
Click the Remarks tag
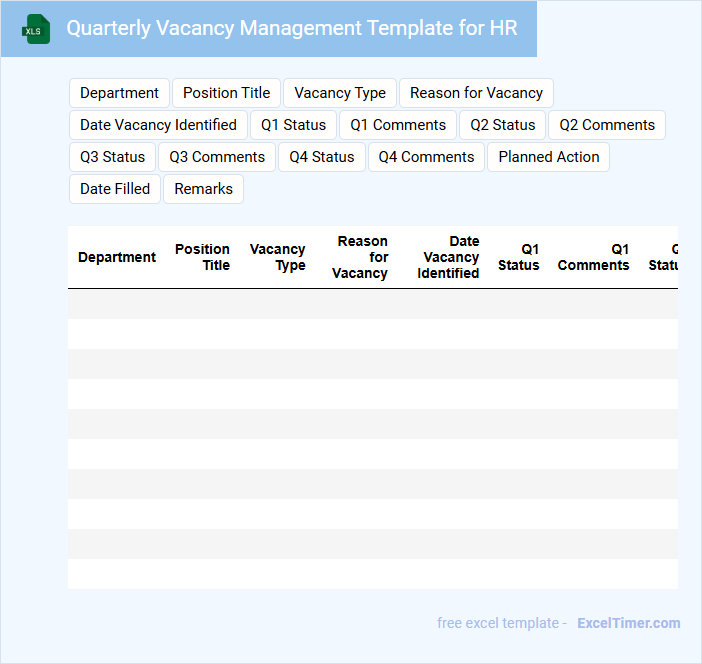[x=203, y=189]
